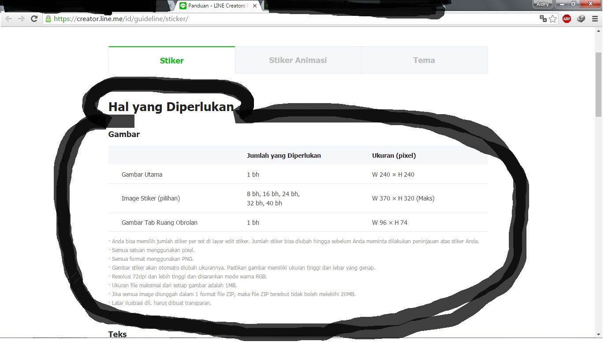Click the "1 bh" cell in Gambar Utama row

pos(253,175)
